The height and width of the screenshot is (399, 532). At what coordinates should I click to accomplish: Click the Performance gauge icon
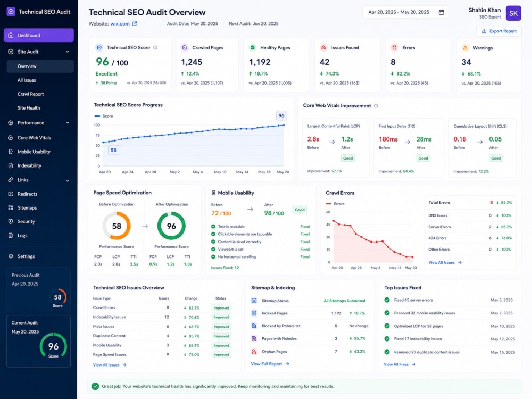click(x=11, y=123)
